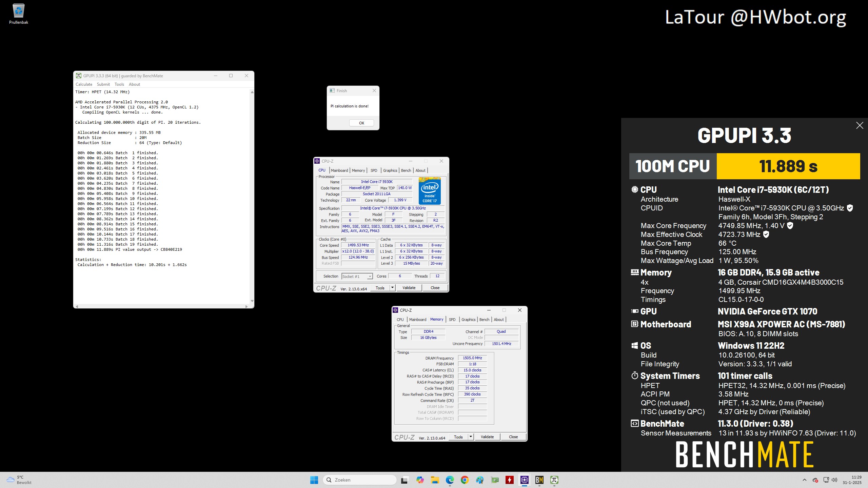Screen dimensions: 868x488
Task: Select Mainboard tab in lower CPU-Z window
Action: point(418,320)
